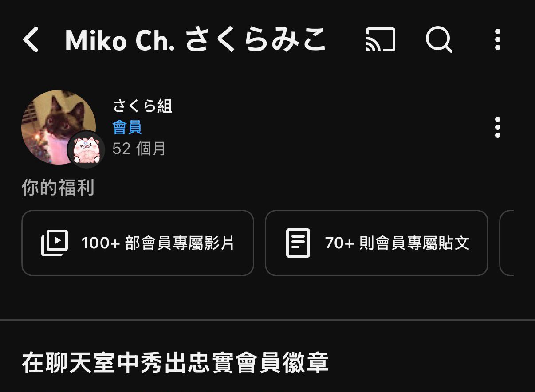Tap the member videos playlist icon

coord(55,243)
